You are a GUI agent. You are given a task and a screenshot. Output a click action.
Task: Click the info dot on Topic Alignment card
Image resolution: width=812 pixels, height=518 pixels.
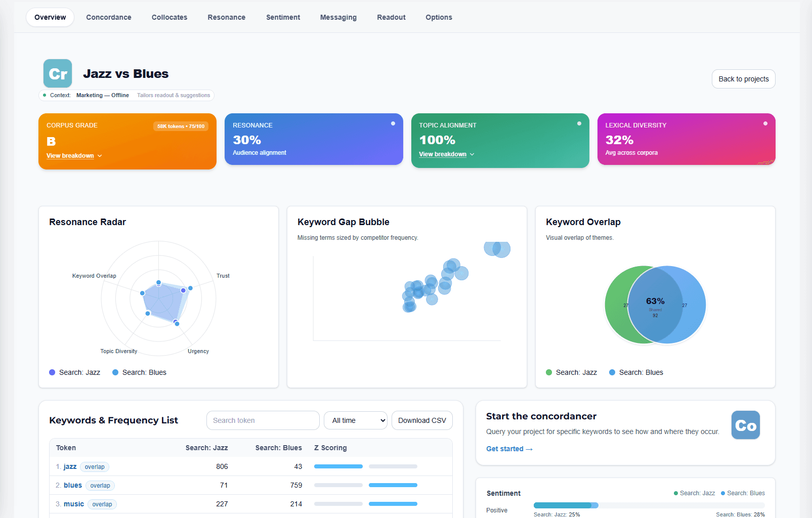[579, 123]
